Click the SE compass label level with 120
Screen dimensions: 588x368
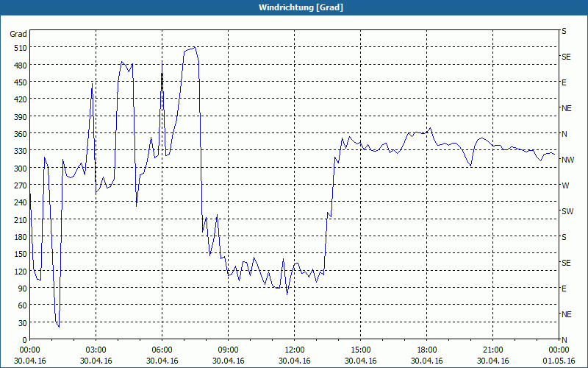click(566, 263)
